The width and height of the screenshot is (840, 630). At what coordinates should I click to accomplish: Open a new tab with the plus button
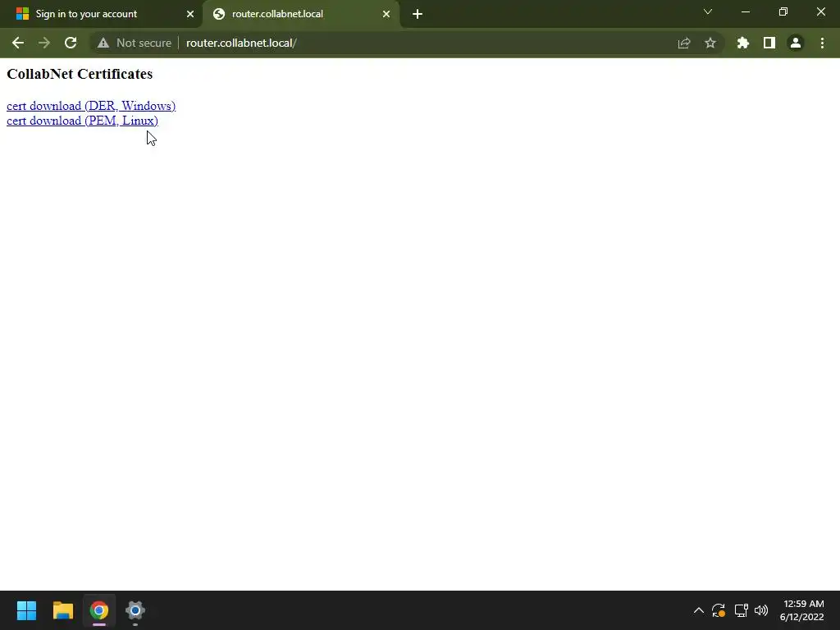point(418,14)
